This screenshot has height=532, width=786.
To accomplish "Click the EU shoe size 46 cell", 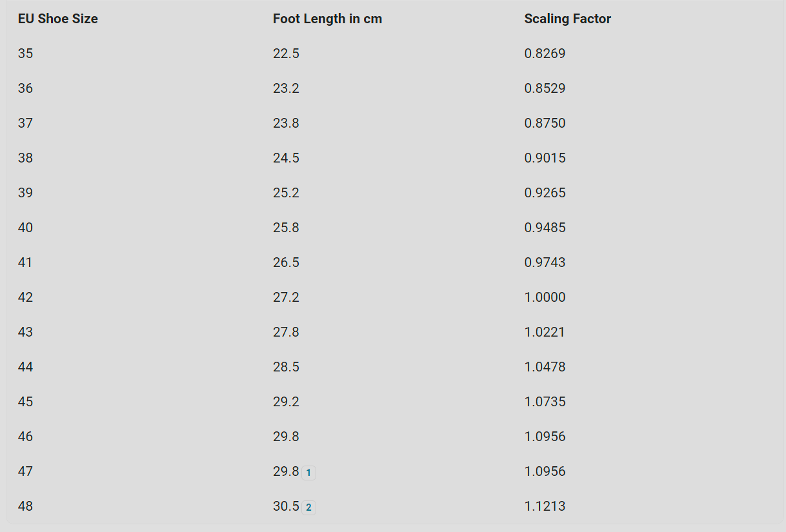I will pyautogui.click(x=26, y=437).
